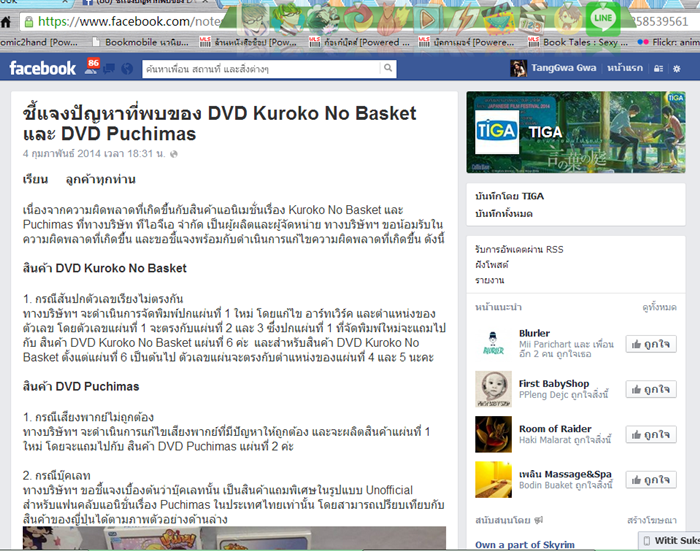Open เพลิน Massage&Spa page avatar

(493, 480)
